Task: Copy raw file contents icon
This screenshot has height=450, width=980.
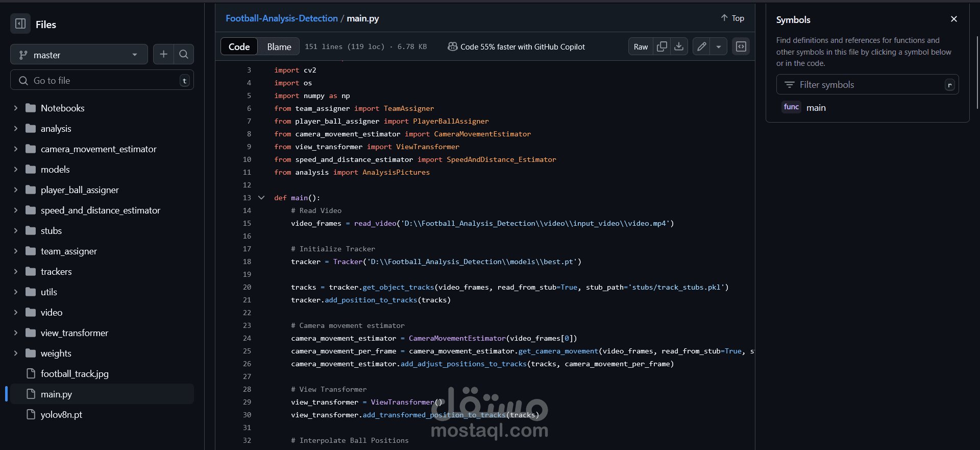Action: tap(662, 46)
